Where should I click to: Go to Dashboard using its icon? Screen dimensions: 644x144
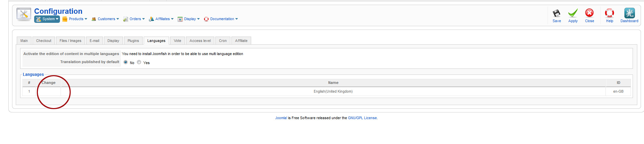click(629, 13)
